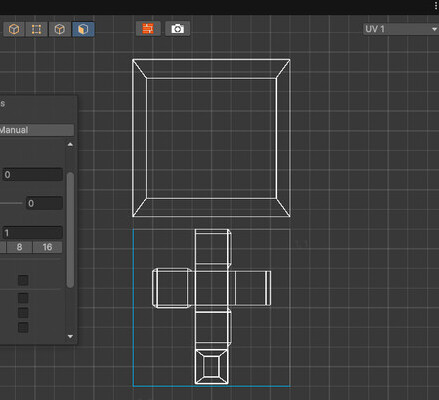
Task: Tick the topmost checkbox below presets
Action: point(23,280)
